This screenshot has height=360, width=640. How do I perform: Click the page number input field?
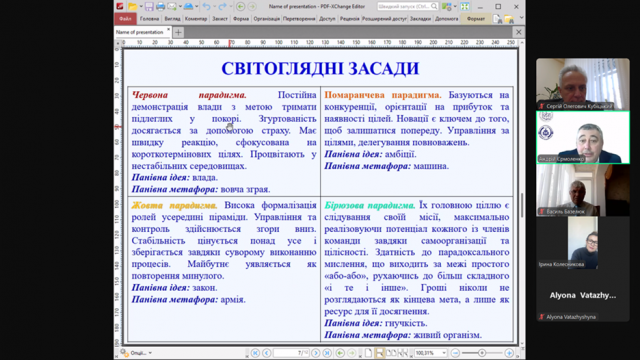click(x=291, y=353)
